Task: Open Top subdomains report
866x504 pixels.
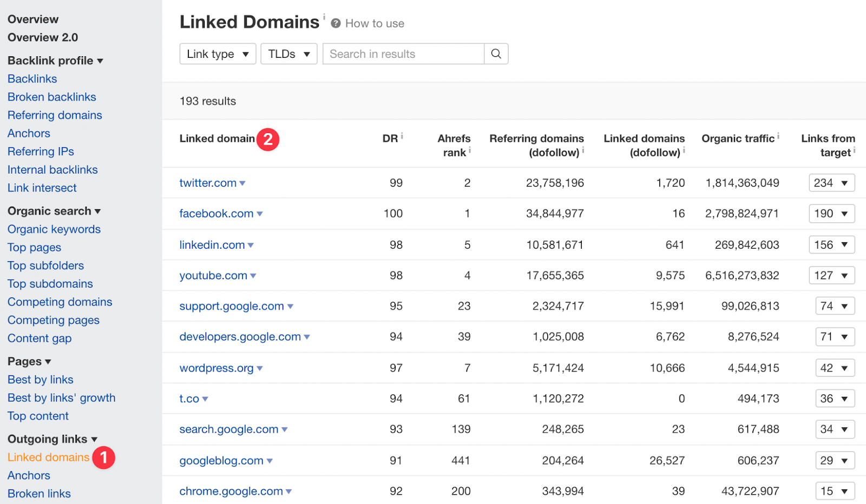Action: [x=50, y=284]
